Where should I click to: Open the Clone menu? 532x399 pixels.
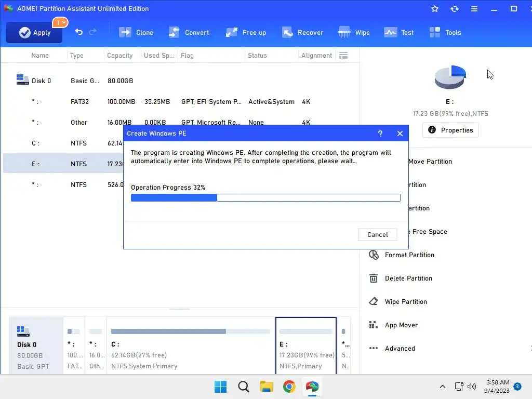click(x=136, y=33)
